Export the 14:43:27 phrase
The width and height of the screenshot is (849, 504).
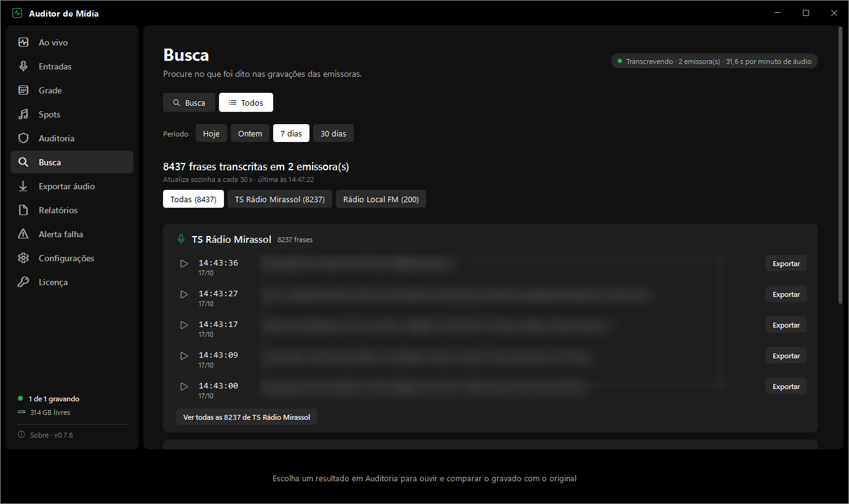(786, 294)
